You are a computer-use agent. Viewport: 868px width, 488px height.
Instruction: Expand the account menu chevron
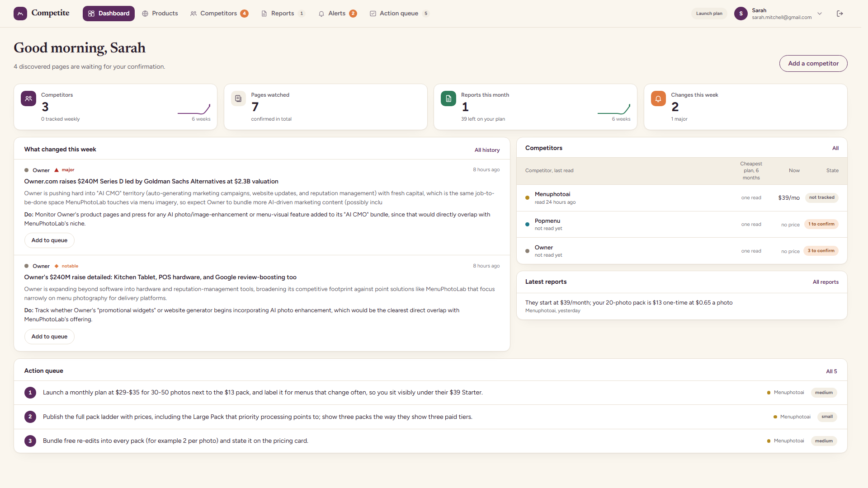point(820,14)
